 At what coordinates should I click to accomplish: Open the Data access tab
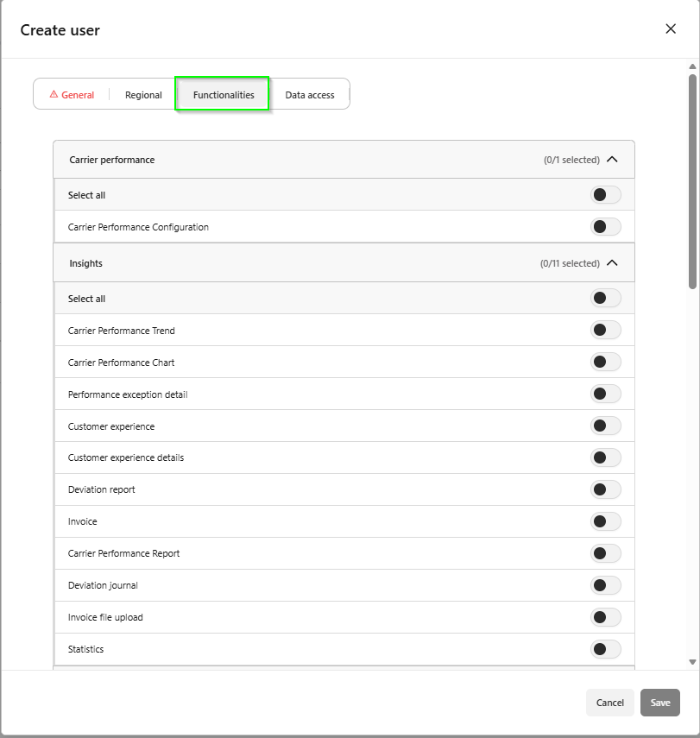point(310,95)
